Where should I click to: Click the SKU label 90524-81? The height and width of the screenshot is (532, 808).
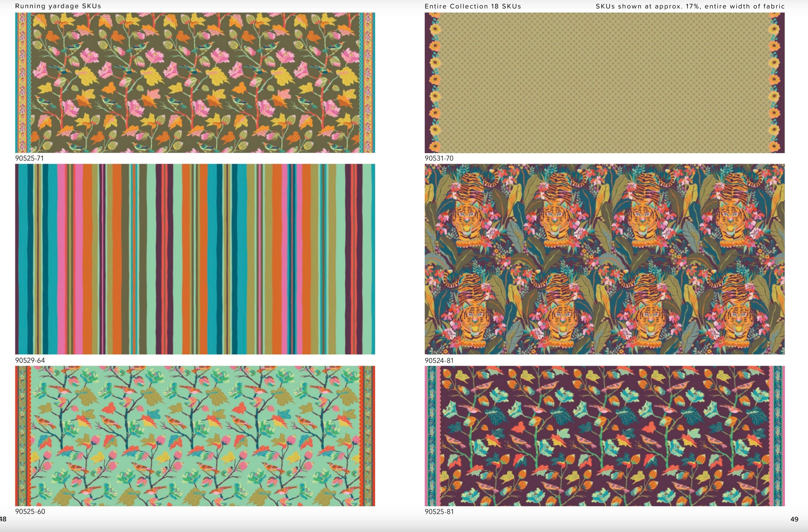pyautogui.click(x=439, y=361)
